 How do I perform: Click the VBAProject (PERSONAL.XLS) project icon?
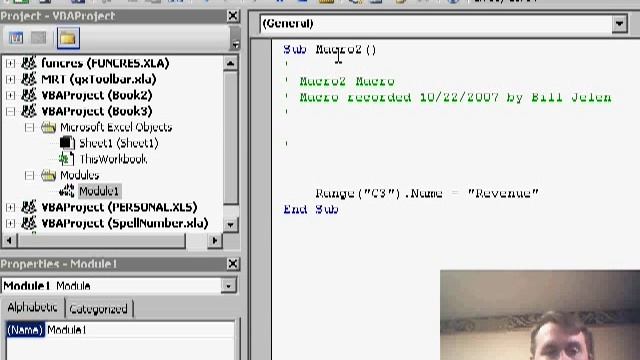tap(29, 207)
